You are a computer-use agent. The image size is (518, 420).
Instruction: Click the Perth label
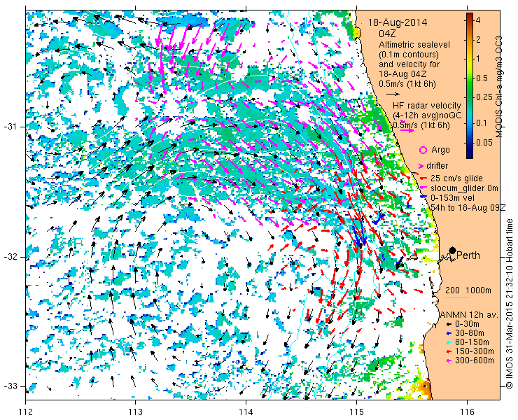coord(468,255)
